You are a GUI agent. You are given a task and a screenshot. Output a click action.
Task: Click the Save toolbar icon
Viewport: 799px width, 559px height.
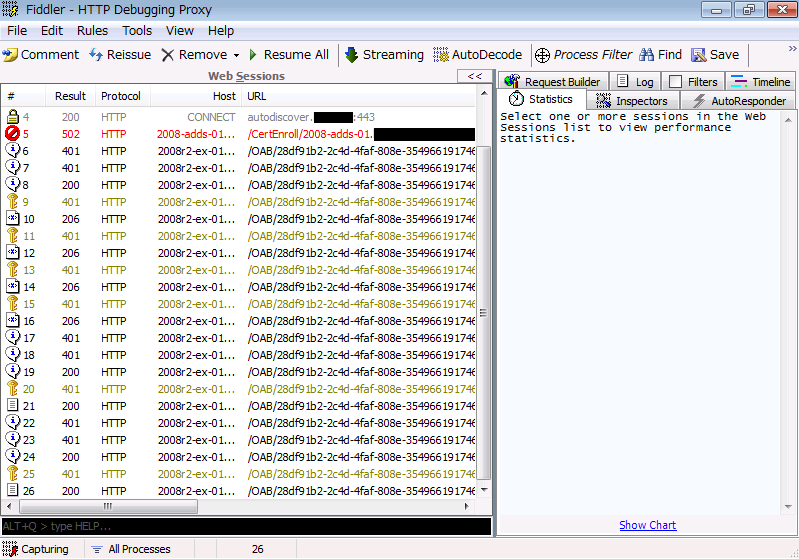[698, 55]
